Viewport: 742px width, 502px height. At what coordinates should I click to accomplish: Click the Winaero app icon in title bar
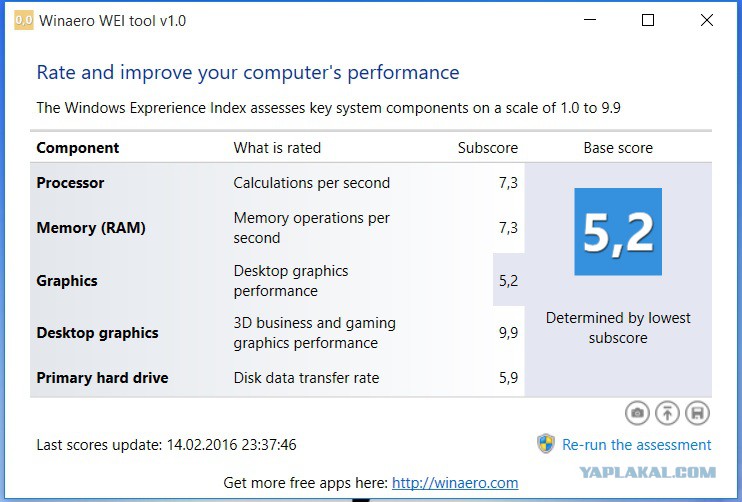point(23,20)
